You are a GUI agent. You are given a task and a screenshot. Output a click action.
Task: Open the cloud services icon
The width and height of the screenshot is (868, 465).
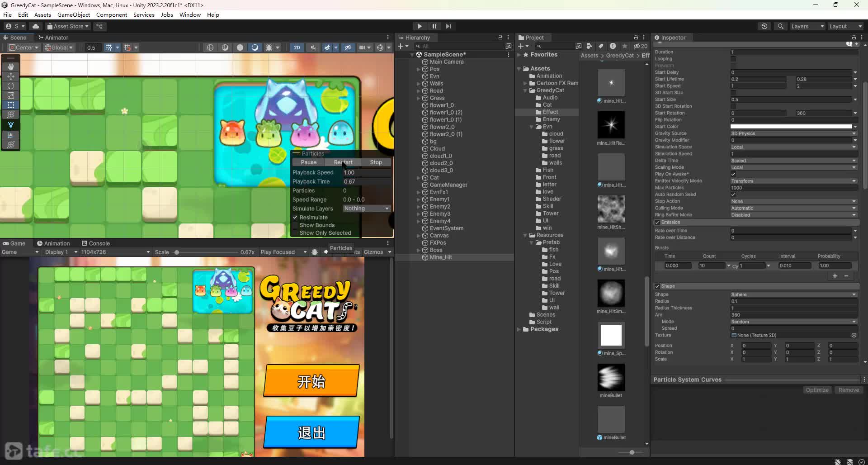pos(36,26)
